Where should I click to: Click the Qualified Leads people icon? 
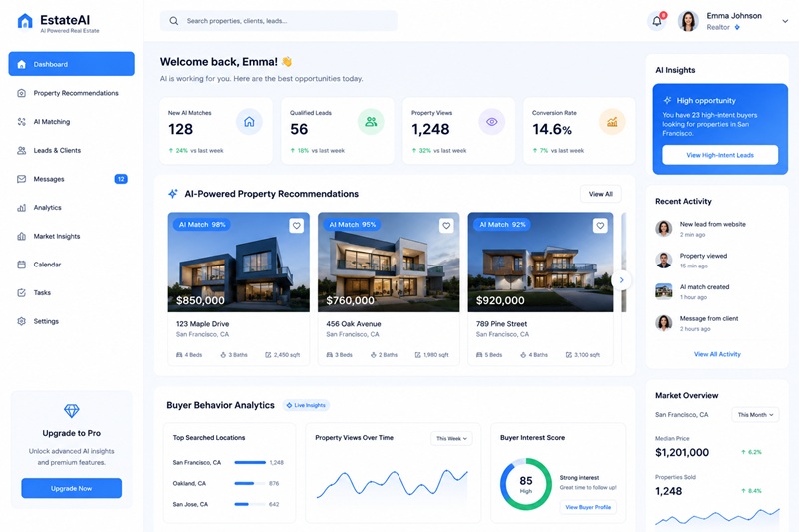point(371,122)
